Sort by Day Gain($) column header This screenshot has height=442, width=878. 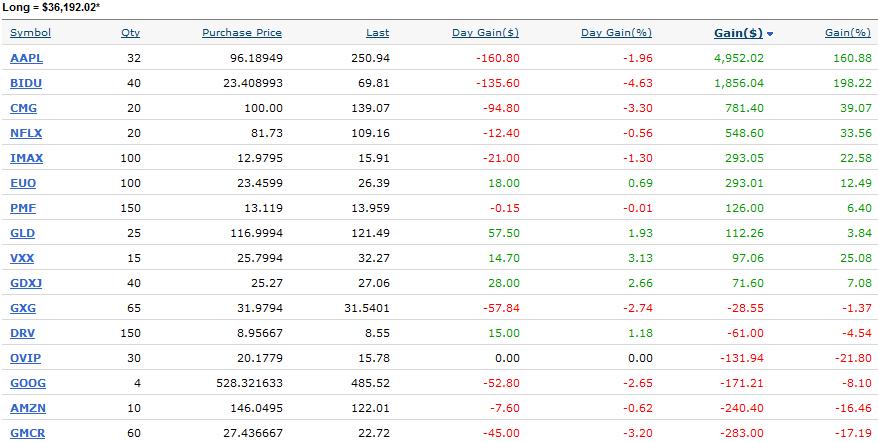485,32
